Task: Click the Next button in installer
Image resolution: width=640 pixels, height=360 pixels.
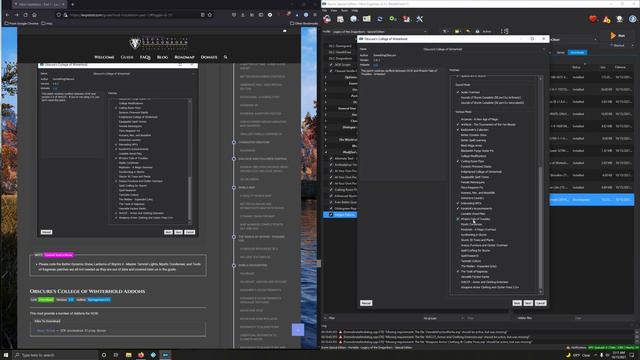Action: pos(528,303)
